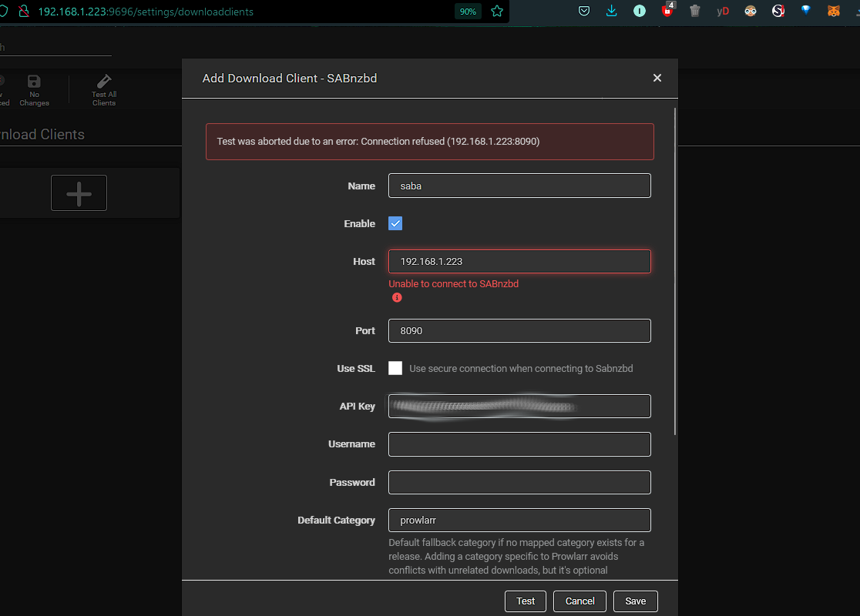Close the Add Download Client dialog
Image resolution: width=860 pixels, height=616 pixels.
[657, 78]
